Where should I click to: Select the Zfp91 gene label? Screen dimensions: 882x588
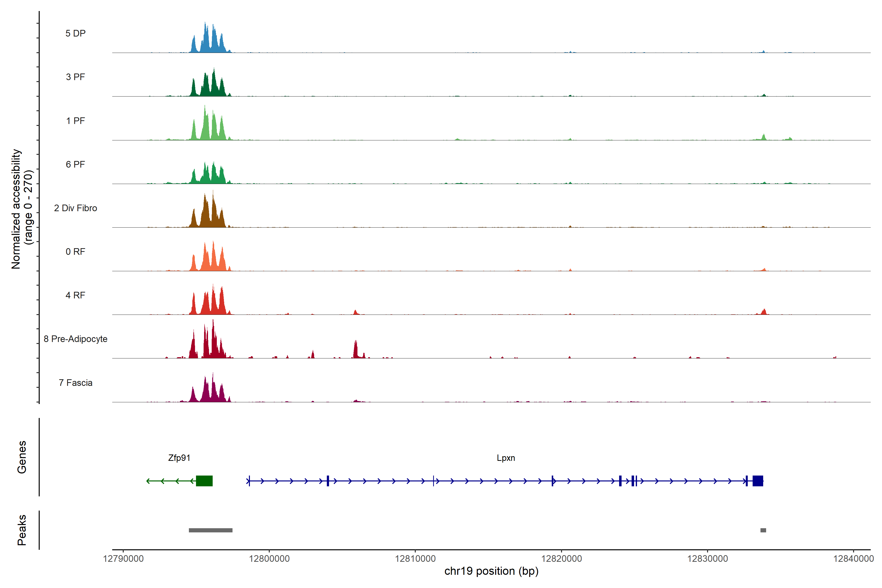(x=179, y=458)
